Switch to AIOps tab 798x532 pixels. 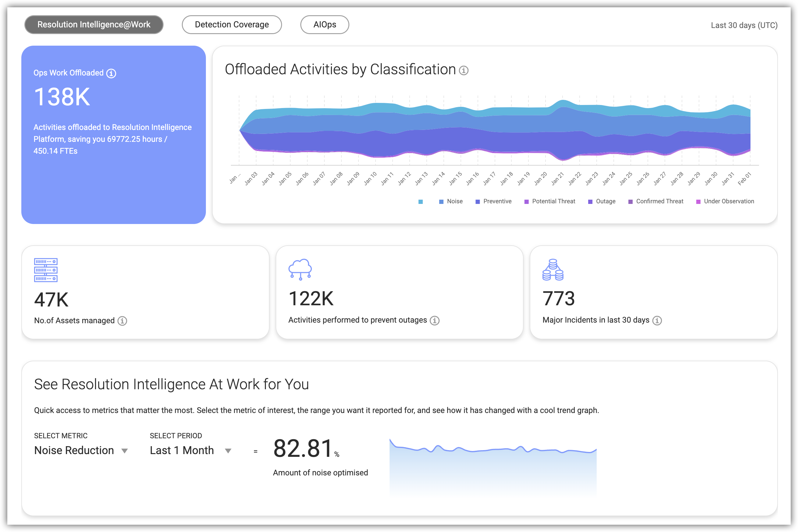(x=324, y=24)
